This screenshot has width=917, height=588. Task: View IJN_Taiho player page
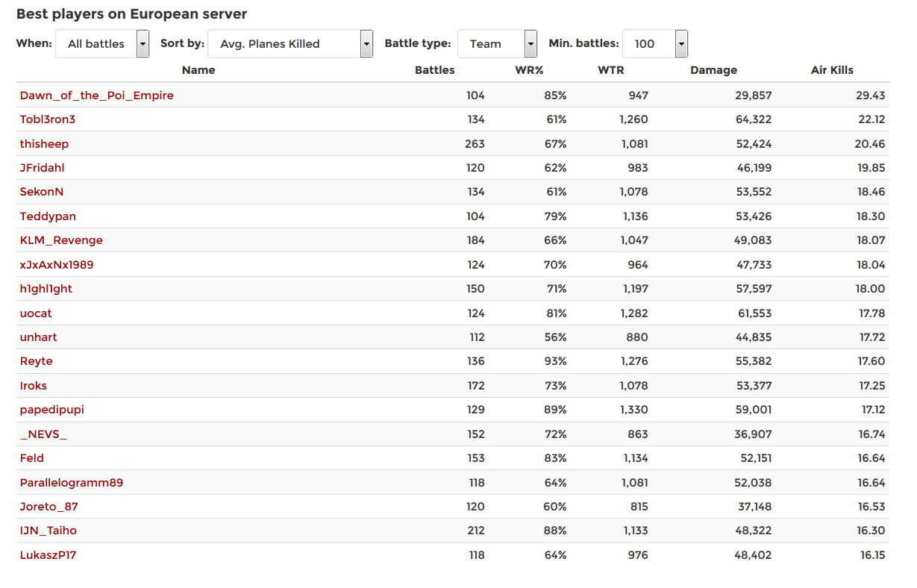(x=48, y=531)
